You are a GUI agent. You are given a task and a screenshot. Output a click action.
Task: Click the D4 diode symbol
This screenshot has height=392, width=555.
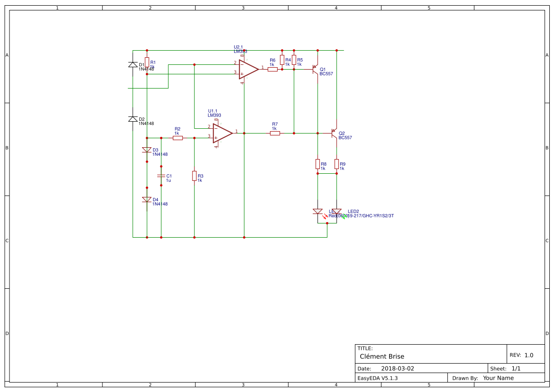point(147,200)
